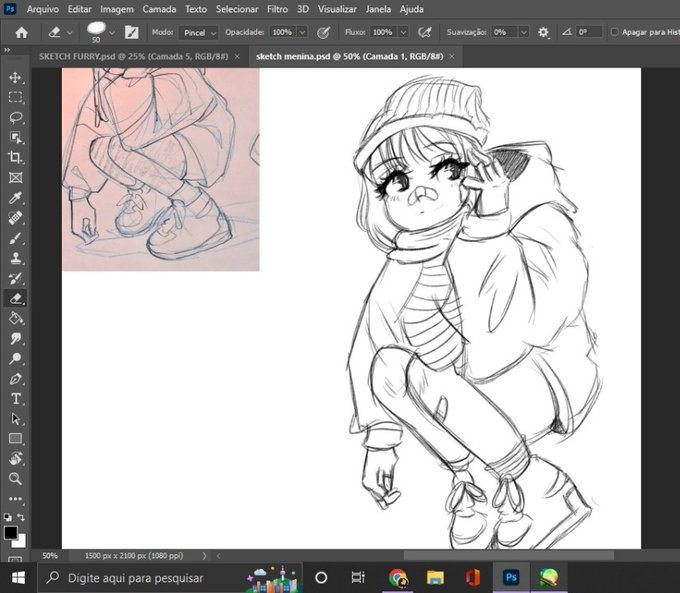Viewport: 680px width, 593px height.
Task: Select the Eraser tool in toolbar
Action: coord(16,298)
